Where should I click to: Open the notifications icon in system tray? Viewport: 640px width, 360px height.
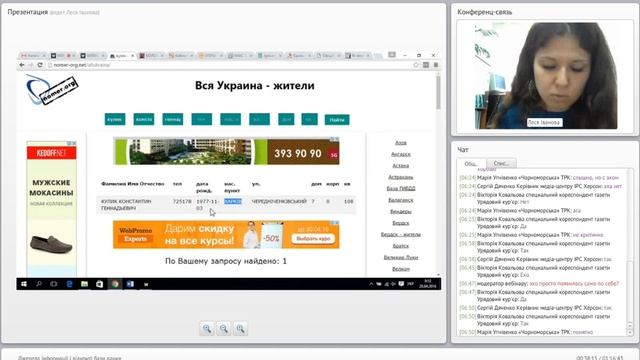(x=401, y=284)
